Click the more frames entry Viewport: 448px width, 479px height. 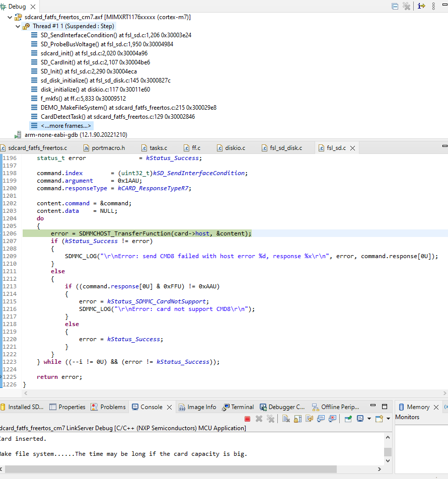tap(66, 126)
